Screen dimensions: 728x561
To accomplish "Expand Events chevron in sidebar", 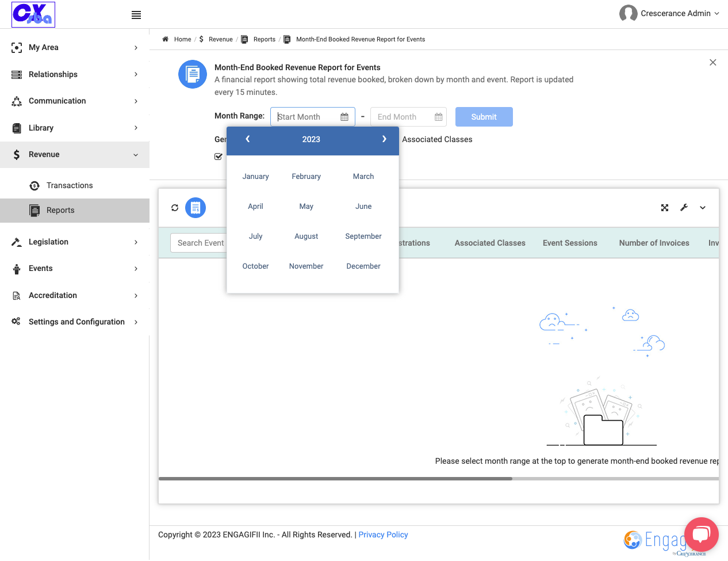I will tap(136, 269).
